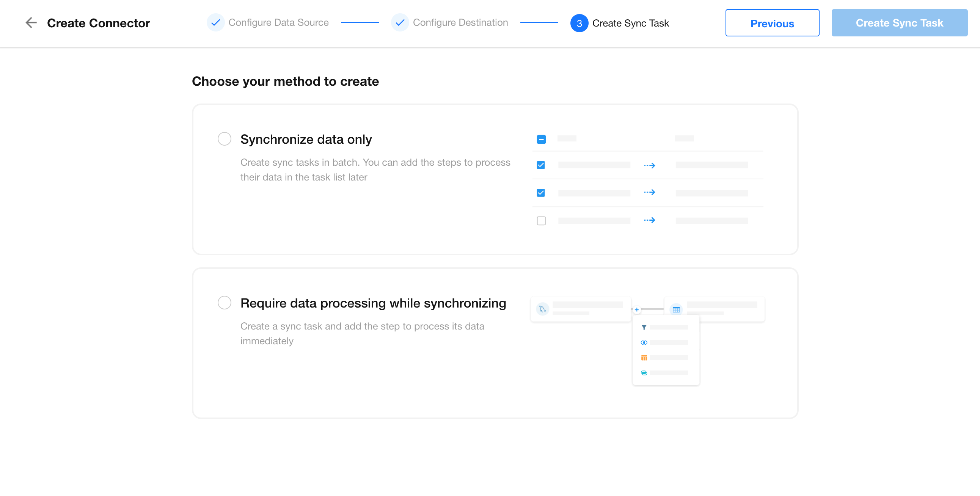Image resolution: width=980 pixels, height=496 pixels.
Task: Go to Configure Data Source step
Action: [278, 23]
